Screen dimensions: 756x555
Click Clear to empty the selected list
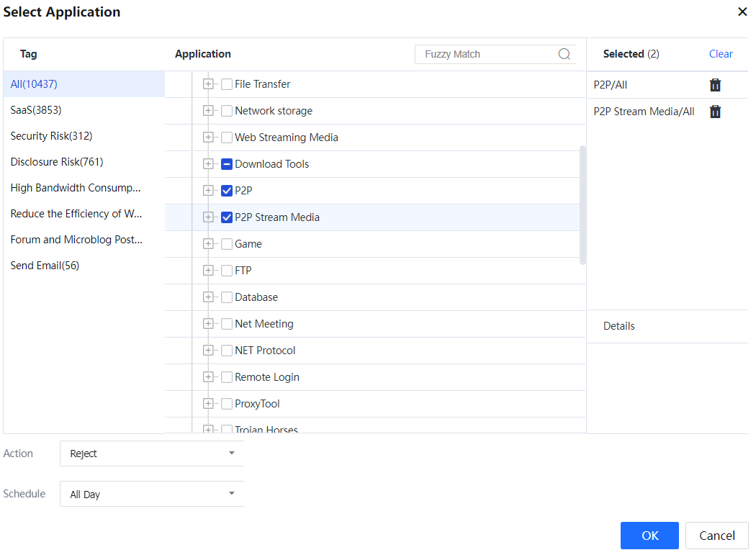pos(721,54)
